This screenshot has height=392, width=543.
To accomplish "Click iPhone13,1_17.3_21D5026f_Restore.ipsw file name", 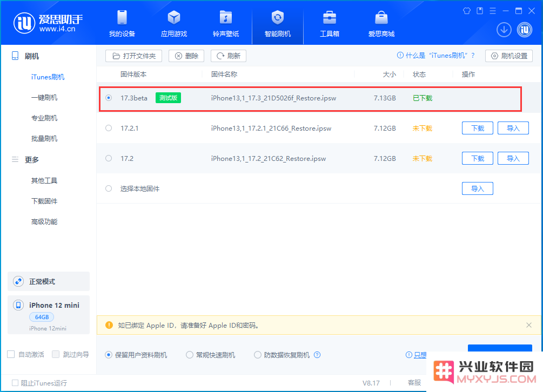I will pyautogui.click(x=273, y=98).
